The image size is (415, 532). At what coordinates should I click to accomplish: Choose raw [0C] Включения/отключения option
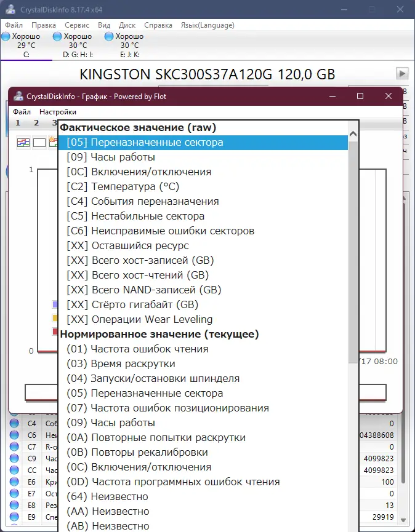pyautogui.click(x=203, y=172)
